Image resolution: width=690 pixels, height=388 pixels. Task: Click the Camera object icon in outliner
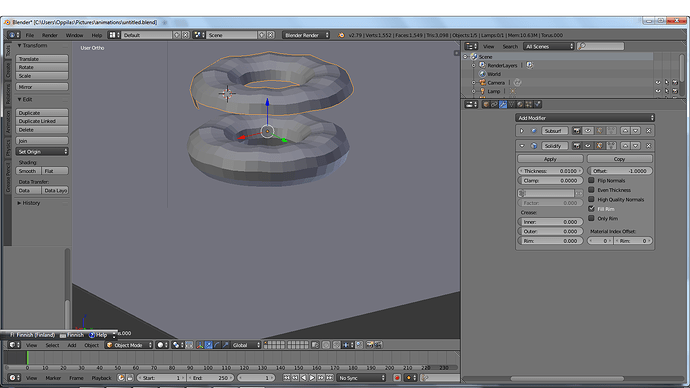pos(482,82)
